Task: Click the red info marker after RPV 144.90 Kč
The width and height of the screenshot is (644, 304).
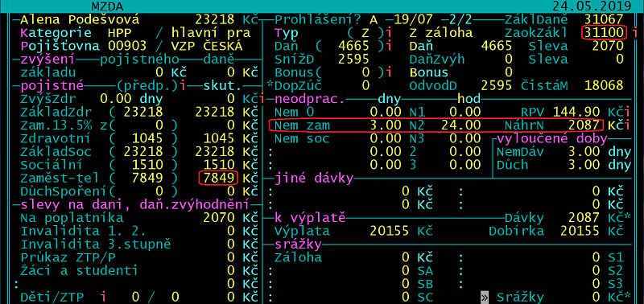Action: 629,112
